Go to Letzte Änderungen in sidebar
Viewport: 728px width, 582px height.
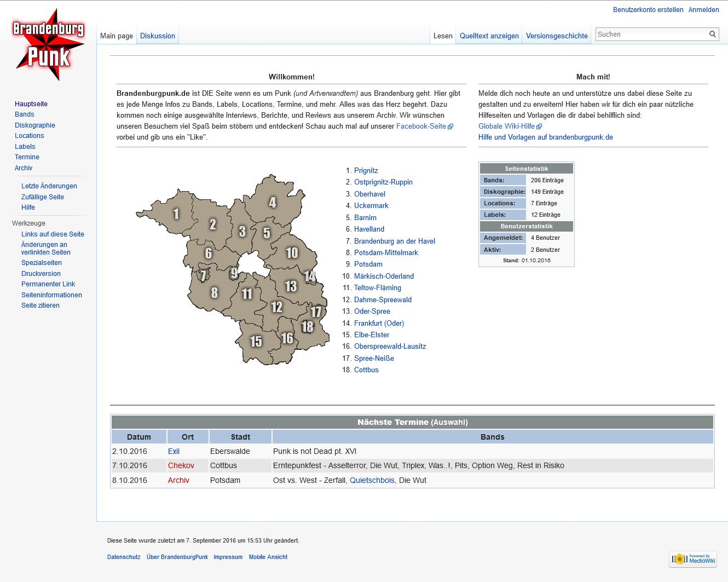(49, 186)
